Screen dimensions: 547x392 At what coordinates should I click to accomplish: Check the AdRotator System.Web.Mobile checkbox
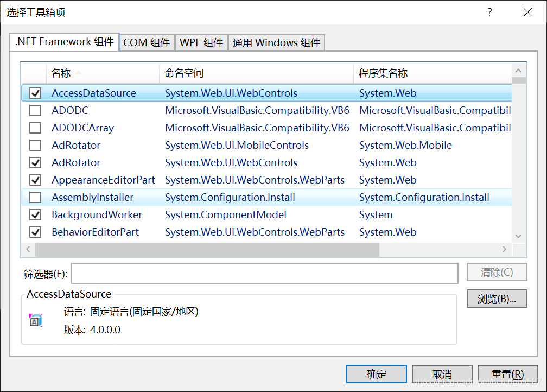click(x=35, y=145)
